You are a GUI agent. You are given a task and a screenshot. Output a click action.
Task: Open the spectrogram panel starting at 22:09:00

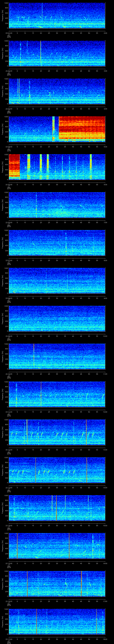[x=57, y=318]
